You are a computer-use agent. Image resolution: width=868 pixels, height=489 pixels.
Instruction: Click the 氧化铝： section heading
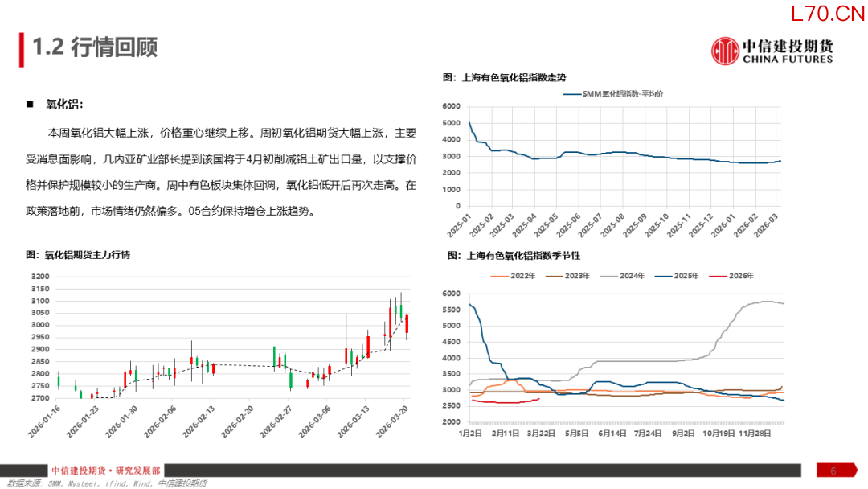pyautogui.click(x=63, y=105)
